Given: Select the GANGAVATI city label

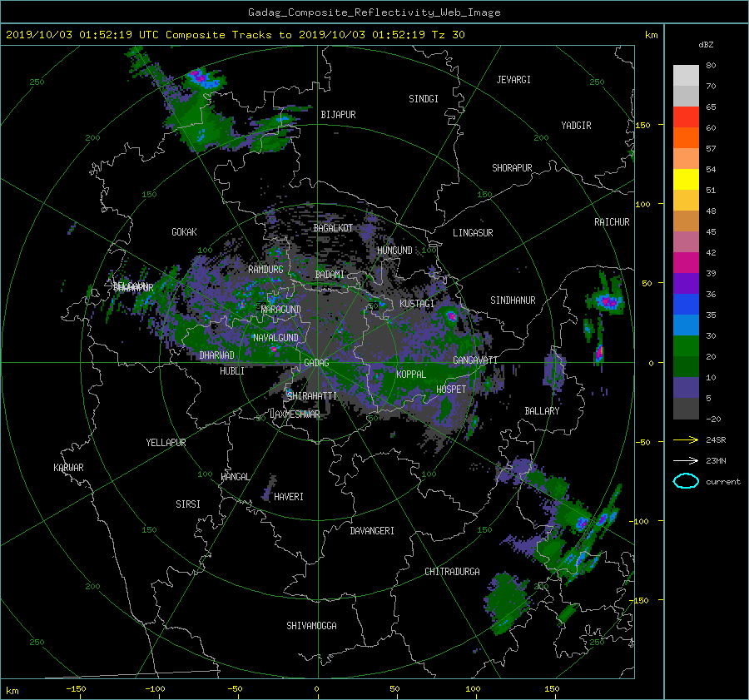Looking at the screenshot, I should tap(475, 360).
